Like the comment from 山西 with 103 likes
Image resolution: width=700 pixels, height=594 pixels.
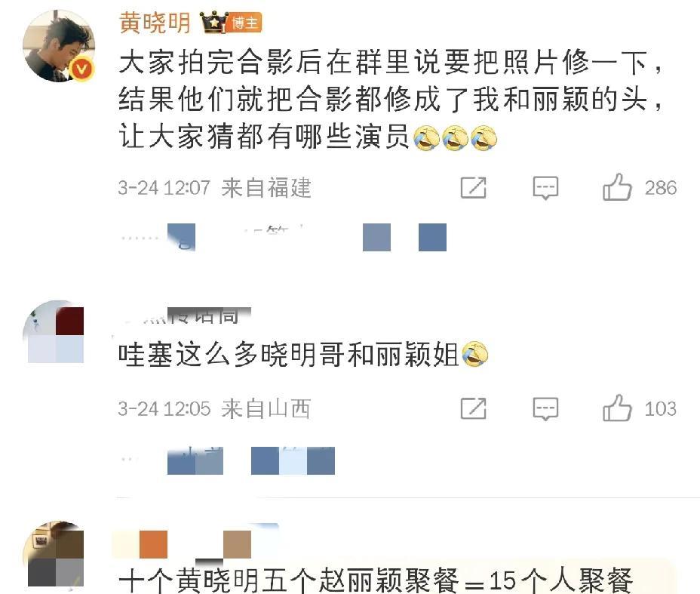click(x=617, y=408)
